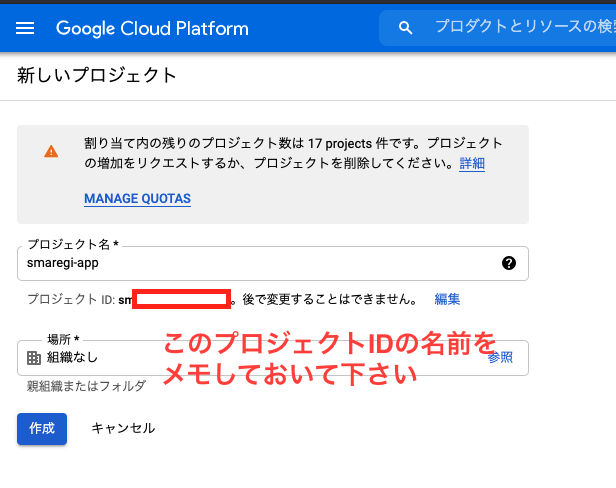The image size is (616, 488).
Task: Click the 新しいプロジェクト page heading
Action: click(x=97, y=75)
